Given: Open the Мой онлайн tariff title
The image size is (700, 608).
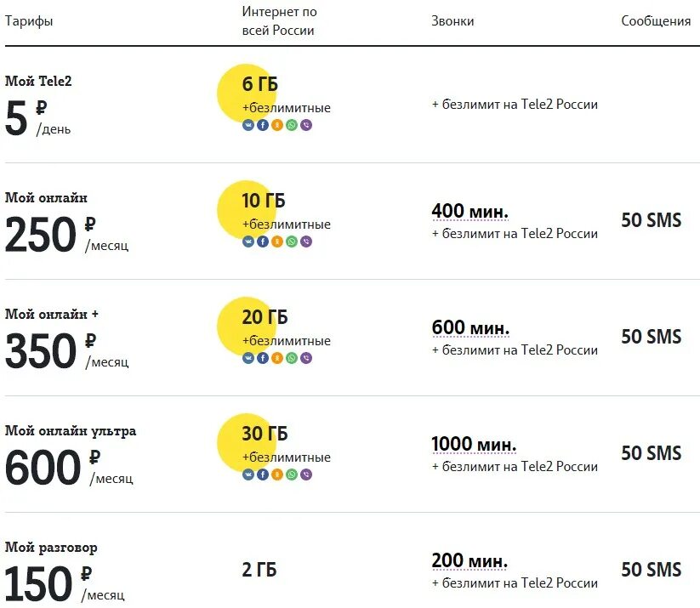Looking at the screenshot, I should pyautogui.click(x=46, y=198).
